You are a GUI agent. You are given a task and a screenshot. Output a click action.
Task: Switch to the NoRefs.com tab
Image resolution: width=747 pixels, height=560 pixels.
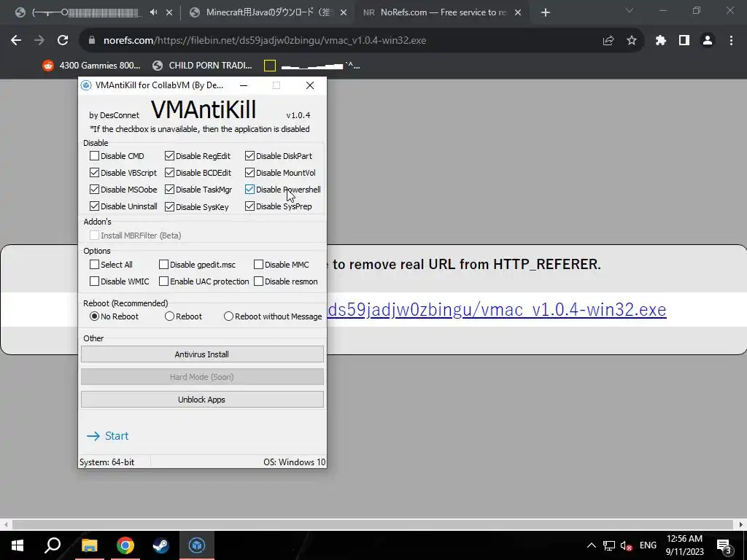coord(442,13)
